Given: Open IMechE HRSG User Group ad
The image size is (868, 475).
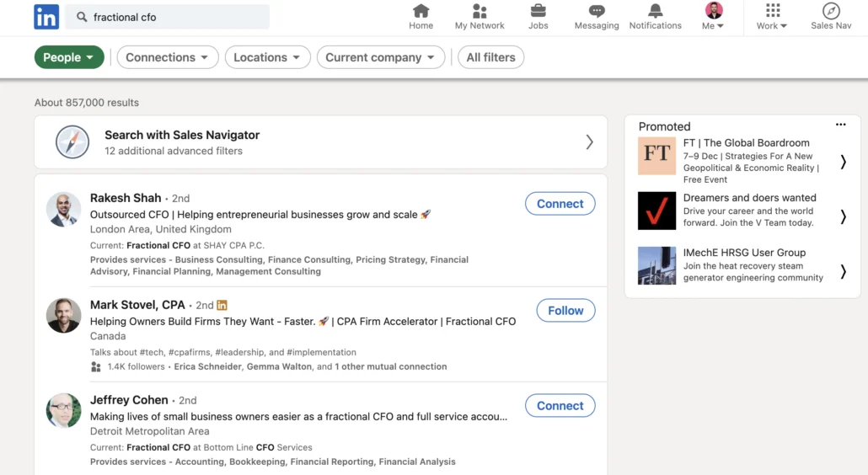Looking at the screenshot, I should (744, 252).
